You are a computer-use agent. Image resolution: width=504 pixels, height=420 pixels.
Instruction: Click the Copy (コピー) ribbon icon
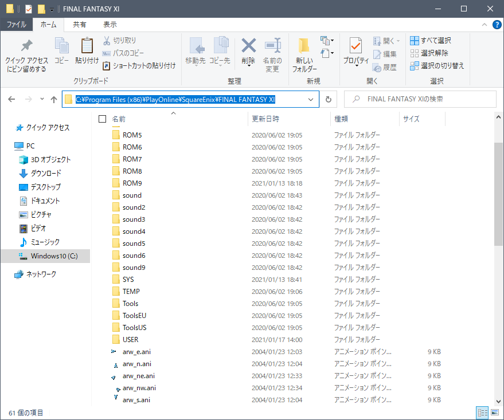click(61, 50)
